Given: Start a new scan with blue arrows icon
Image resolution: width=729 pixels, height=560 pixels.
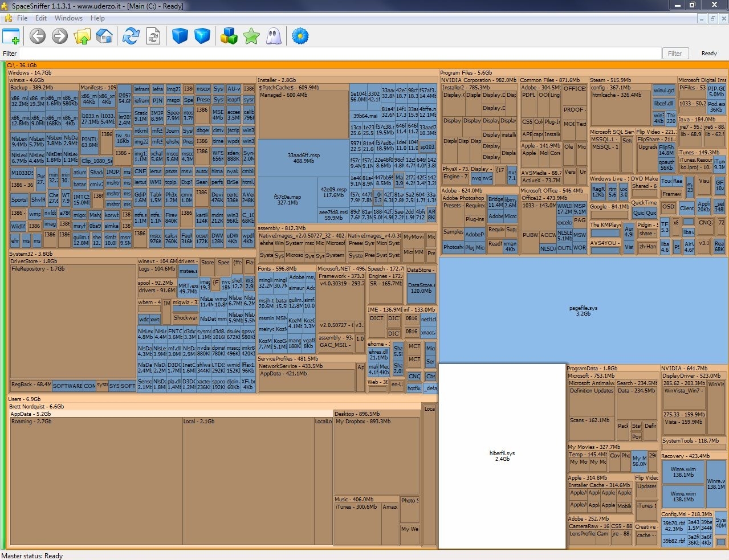Looking at the screenshot, I should [131, 36].
